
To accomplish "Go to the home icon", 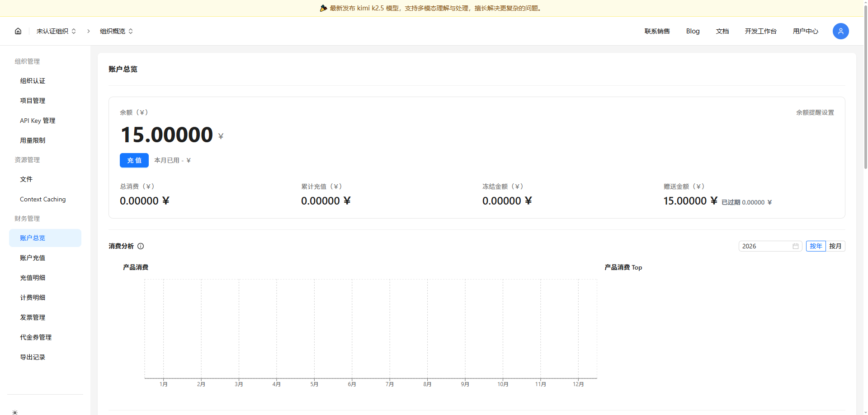I will point(18,31).
